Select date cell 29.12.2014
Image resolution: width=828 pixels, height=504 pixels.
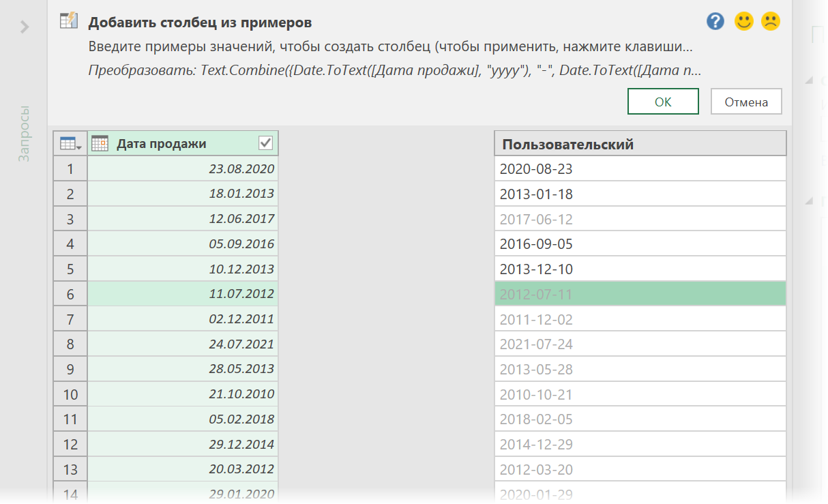(183, 444)
